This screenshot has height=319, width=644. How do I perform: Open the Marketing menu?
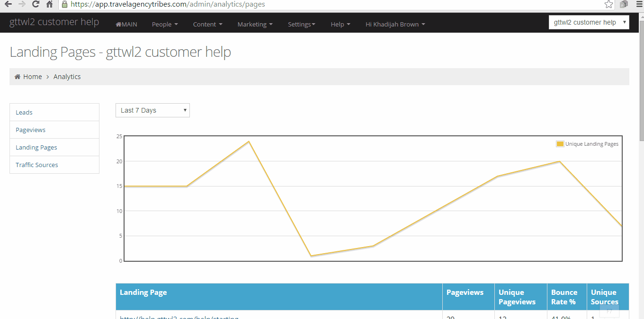click(255, 24)
